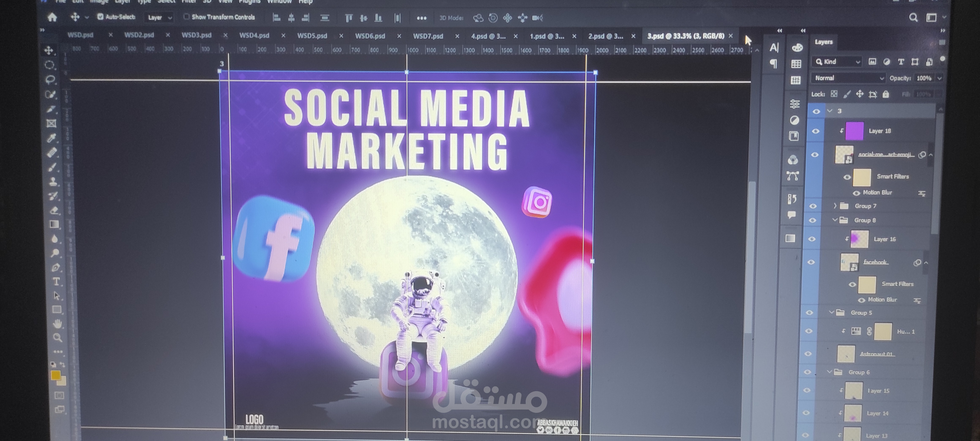The image size is (980, 441).
Task: Toggle visibility of Astronaut 01 layer
Action: (808, 354)
